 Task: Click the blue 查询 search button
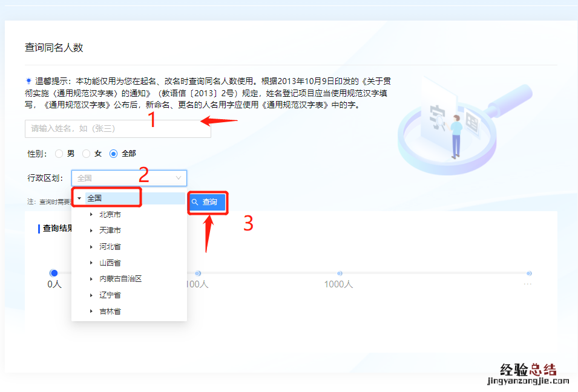208,202
